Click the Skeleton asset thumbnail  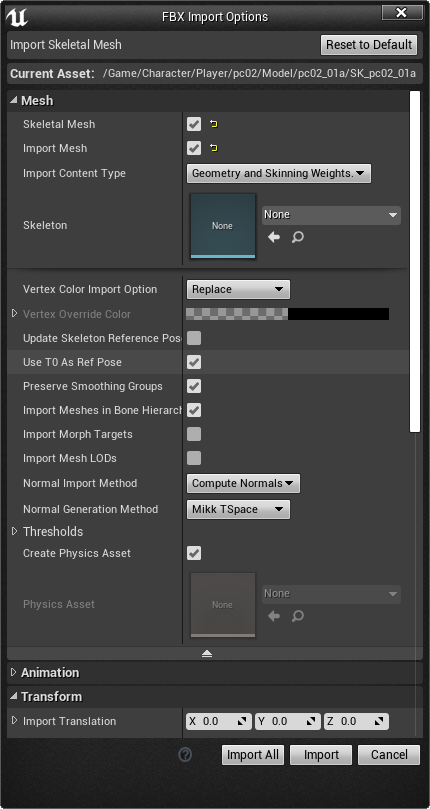tap(223, 226)
